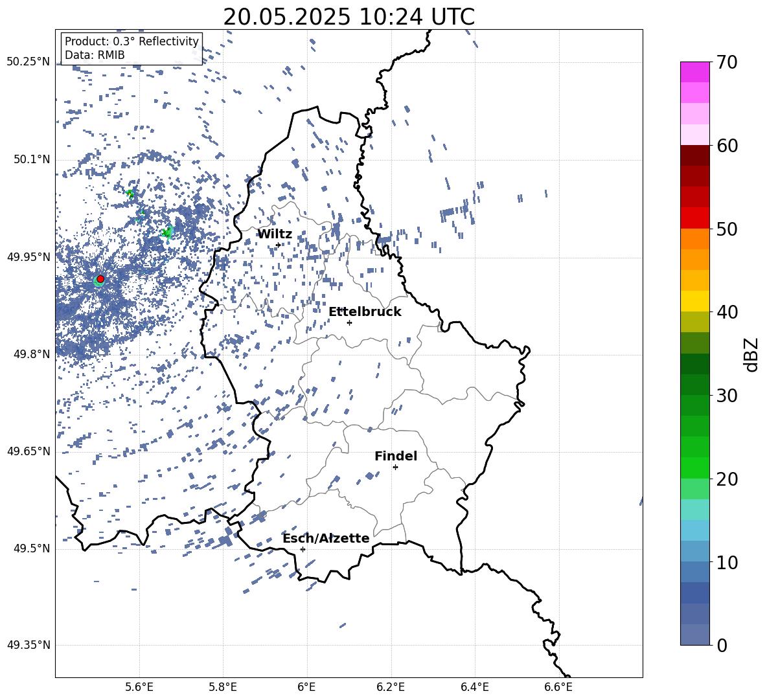
Task: Click the colorbar tick value 70
Action: pyautogui.click(x=727, y=62)
